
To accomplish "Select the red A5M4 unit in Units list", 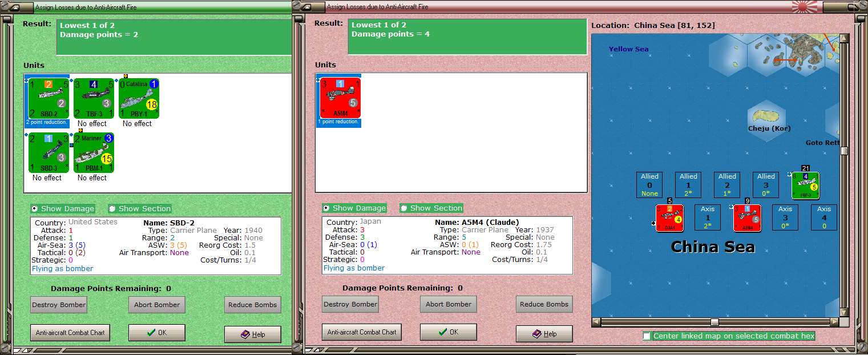I will (x=341, y=98).
